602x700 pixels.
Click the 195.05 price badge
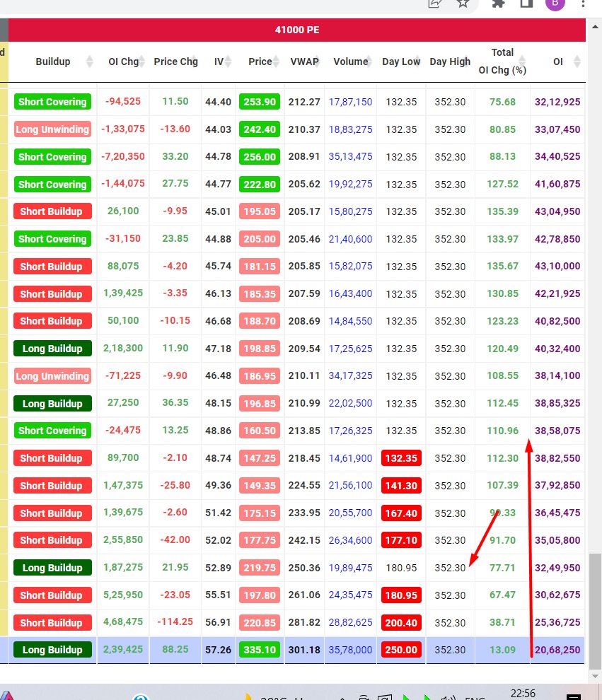point(260,211)
